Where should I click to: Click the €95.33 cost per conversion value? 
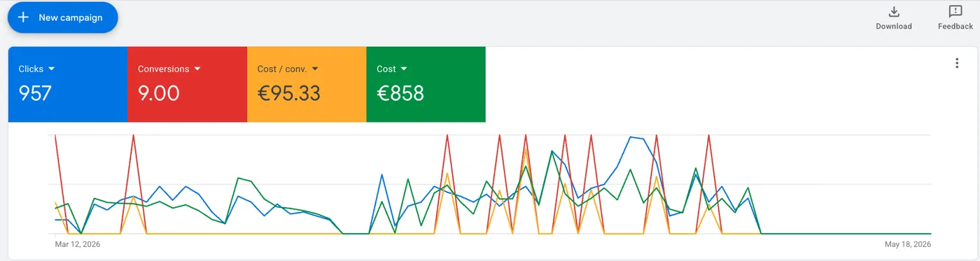[x=289, y=93]
